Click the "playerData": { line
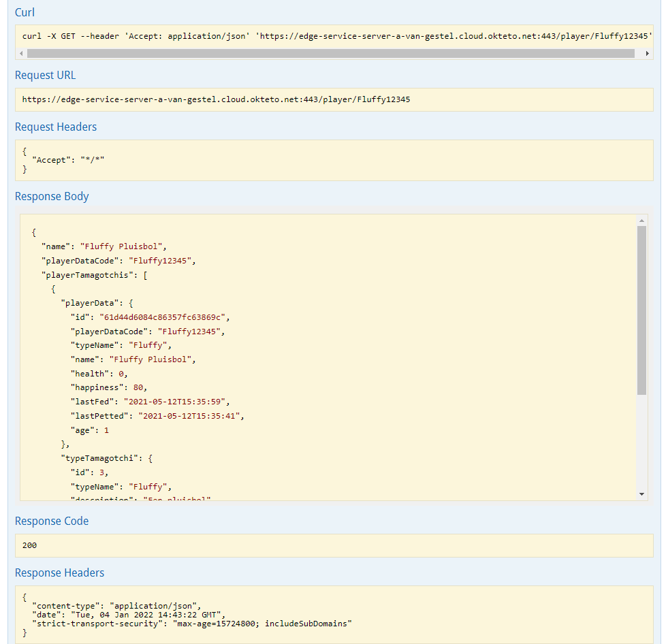 97,303
